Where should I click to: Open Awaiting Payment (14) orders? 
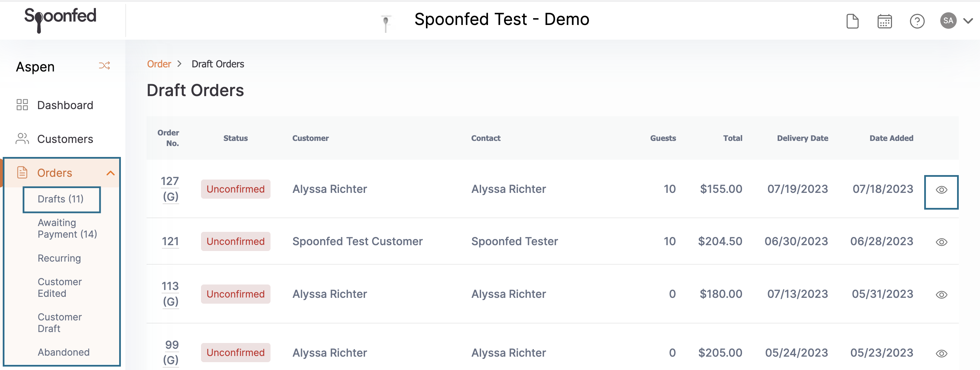pyautogui.click(x=67, y=228)
